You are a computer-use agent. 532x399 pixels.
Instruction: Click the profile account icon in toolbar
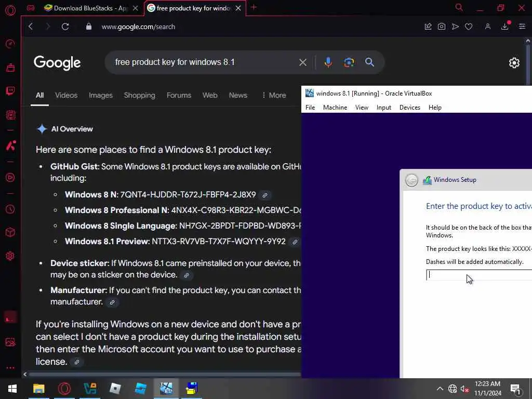(x=487, y=26)
